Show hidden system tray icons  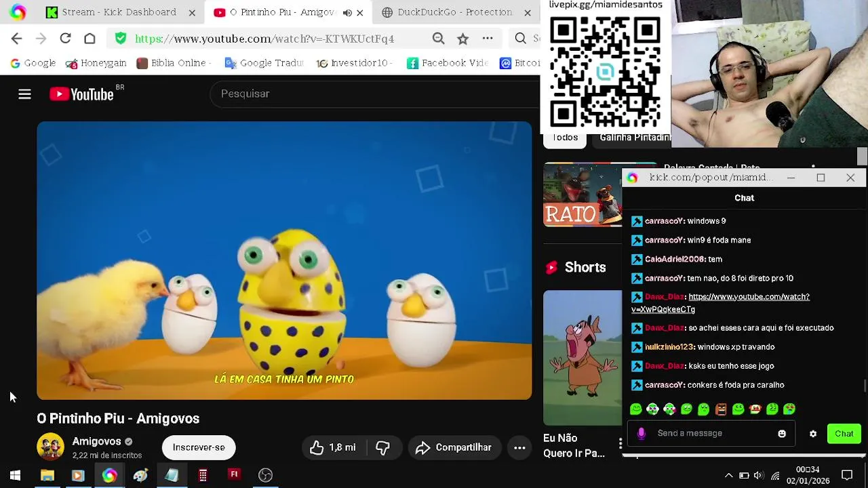click(x=728, y=475)
